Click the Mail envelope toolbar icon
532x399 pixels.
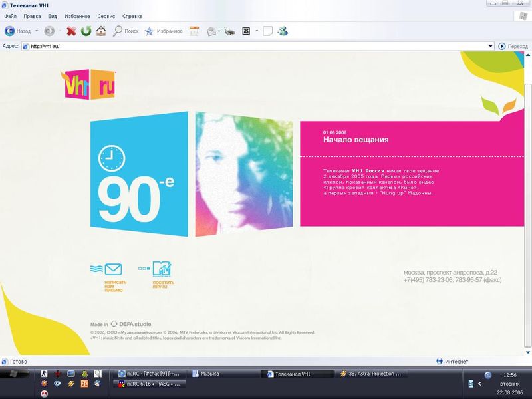click(x=211, y=31)
